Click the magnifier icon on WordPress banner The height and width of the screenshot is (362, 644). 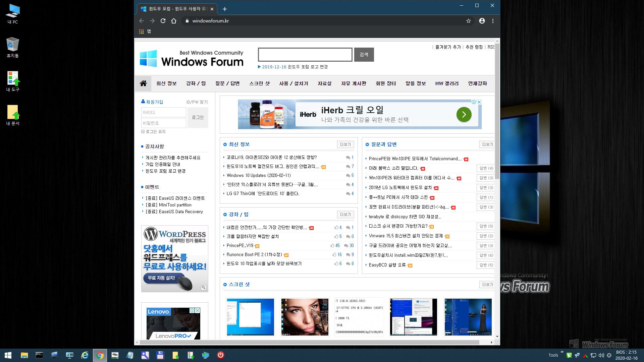click(203, 288)
